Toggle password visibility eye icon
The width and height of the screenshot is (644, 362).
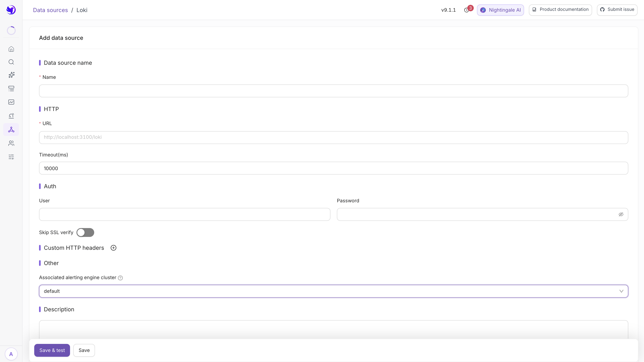click(621, 214)
